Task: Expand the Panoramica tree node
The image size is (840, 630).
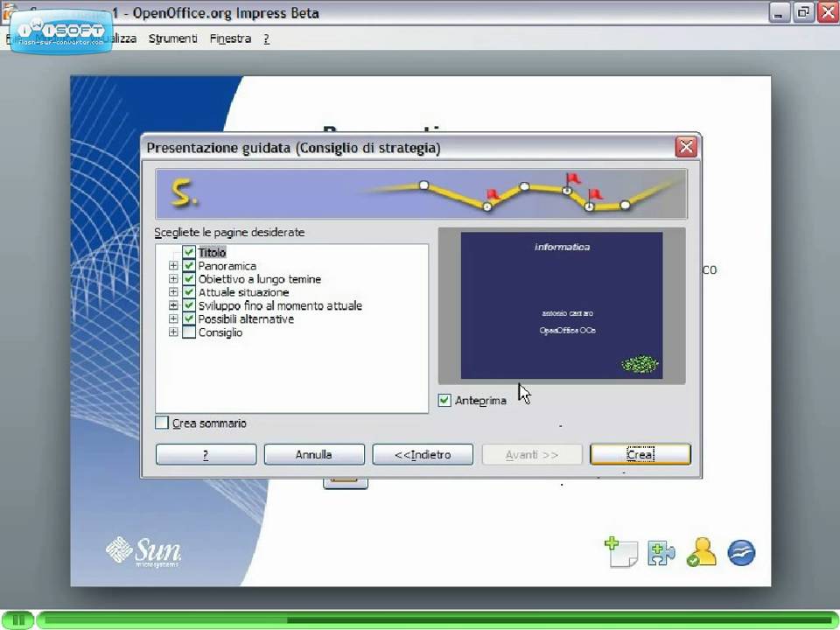Action: [173, 265]
